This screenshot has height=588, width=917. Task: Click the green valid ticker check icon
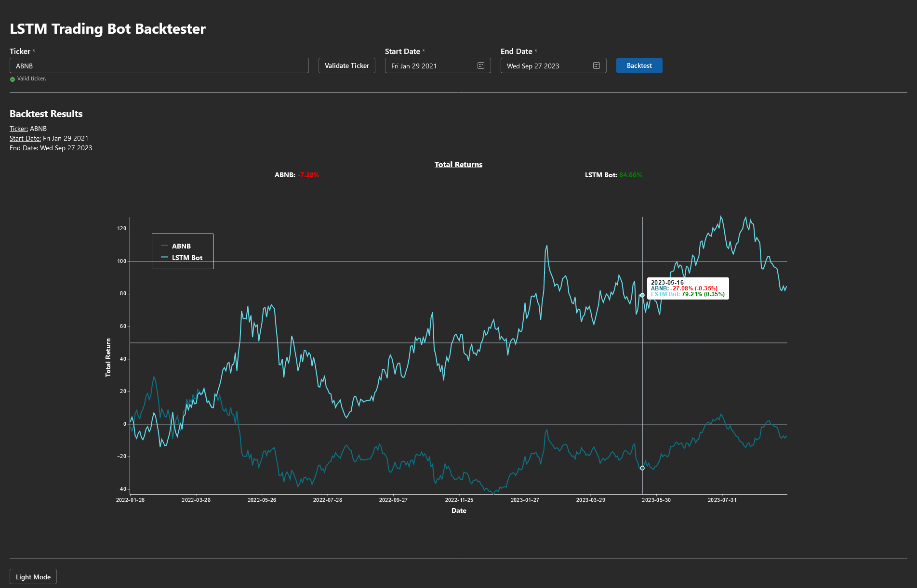coord(13,79)
